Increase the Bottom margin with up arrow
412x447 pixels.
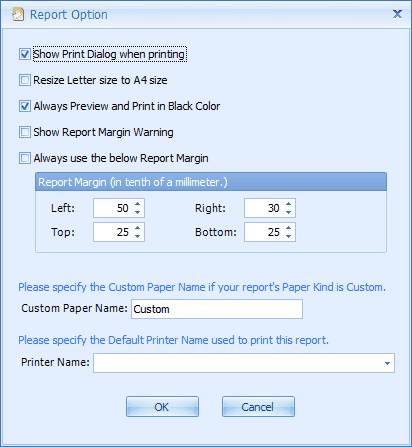tap(289, 227)
